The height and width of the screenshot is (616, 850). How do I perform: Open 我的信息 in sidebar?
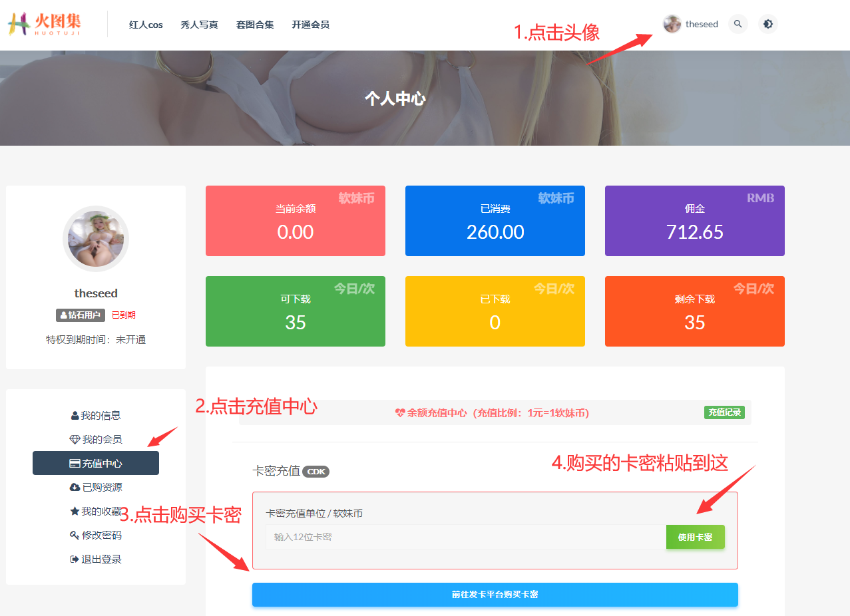click(x=96, y=416)
